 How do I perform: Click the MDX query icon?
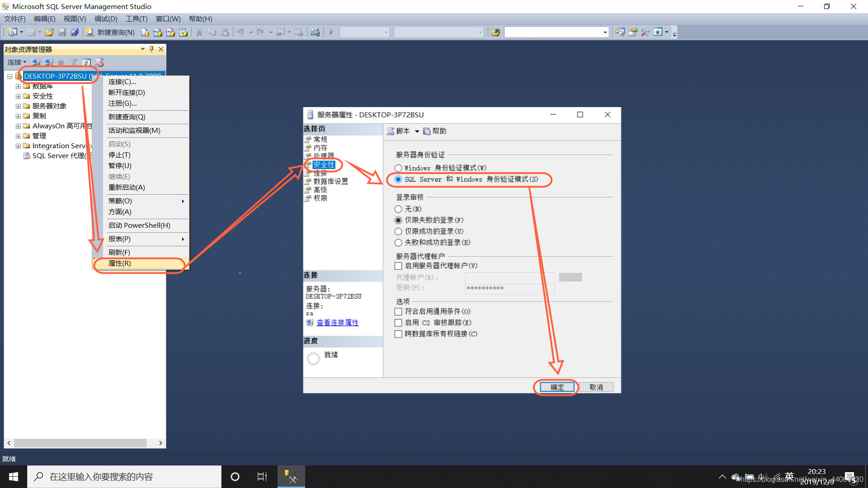tap(157, 32)
